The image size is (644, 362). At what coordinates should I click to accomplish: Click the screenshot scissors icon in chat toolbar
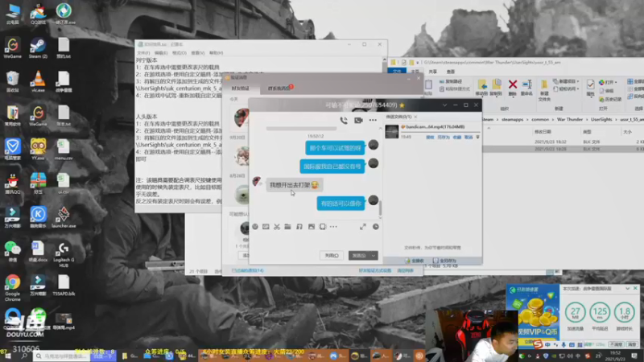277,227
